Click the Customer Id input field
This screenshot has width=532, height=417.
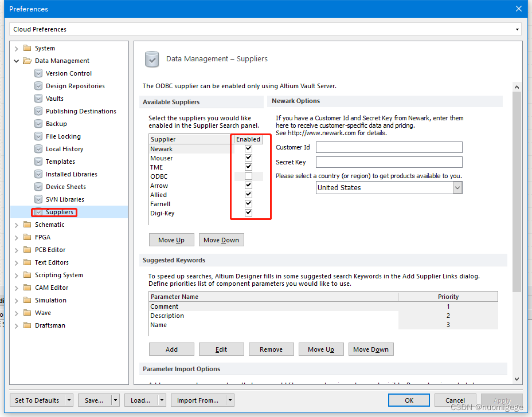(389, 148)
